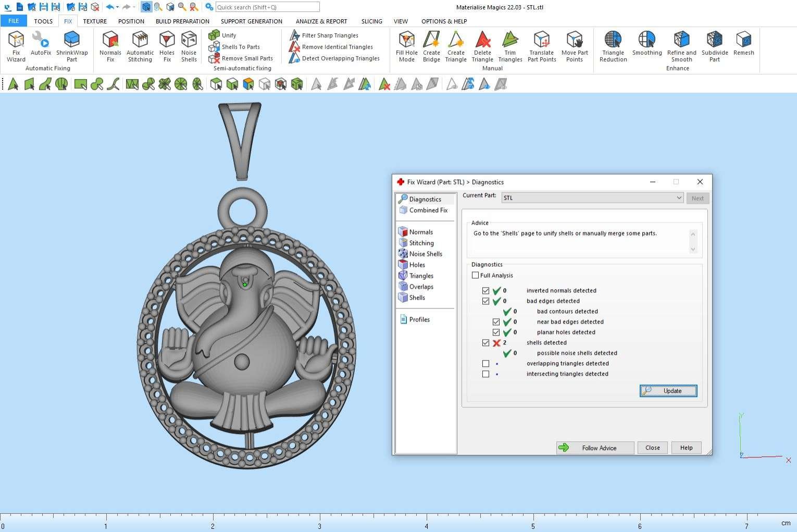Enable intersecting triangles detected checkbox
This screenshot has width=797, height=532.
click(x=485, y=374)
